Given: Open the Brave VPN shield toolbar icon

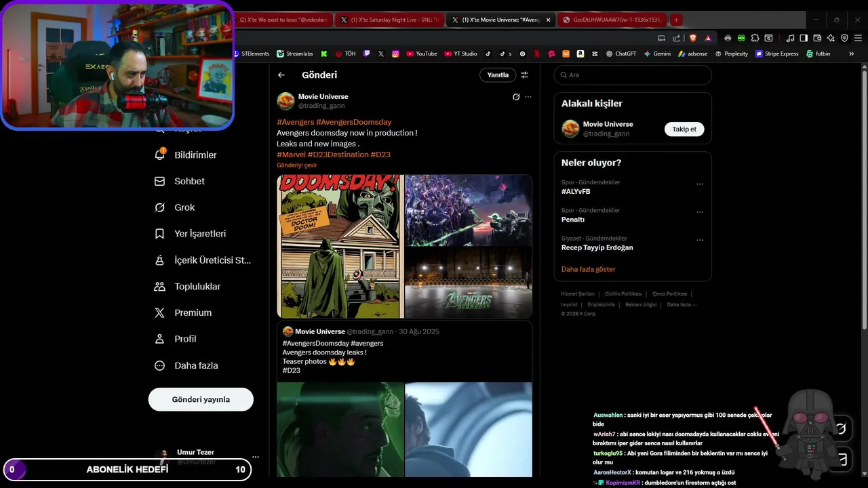Looking at the screenshot, I should tap(844, 38).
